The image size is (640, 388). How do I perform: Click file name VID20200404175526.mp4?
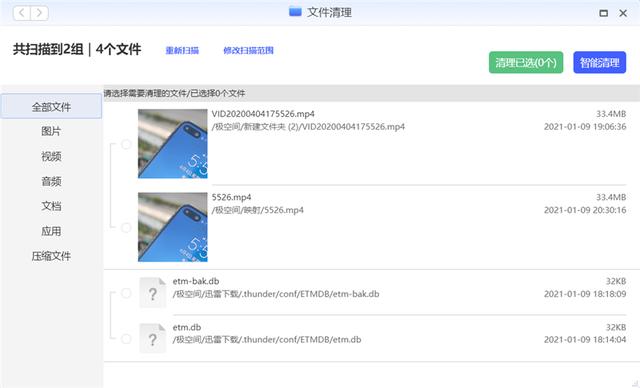click(263, 114)
